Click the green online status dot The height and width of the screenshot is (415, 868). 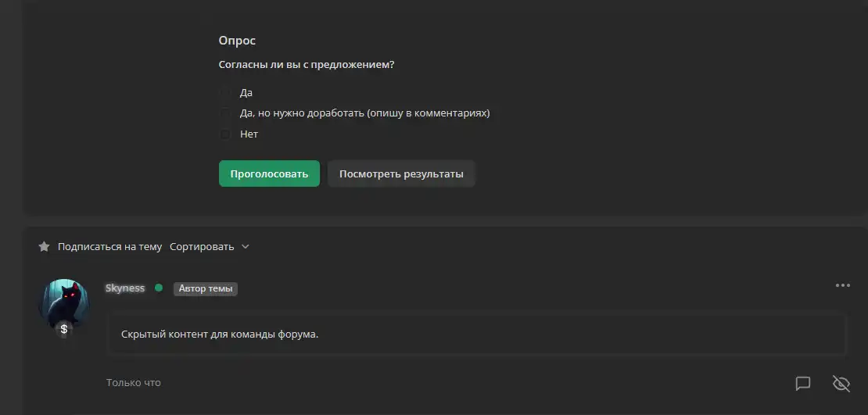pyautogui.click(x=159, y=288)
